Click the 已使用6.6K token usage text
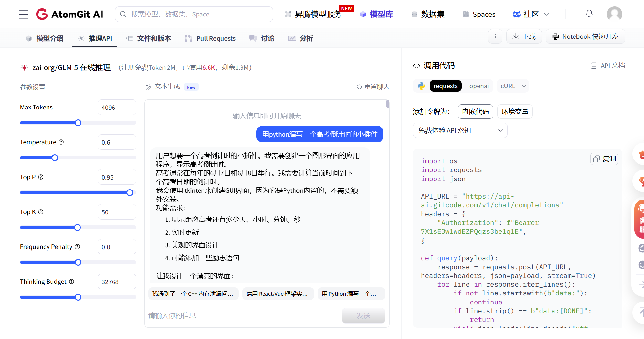Screen dimensions: 644x339 click(199, 67)
